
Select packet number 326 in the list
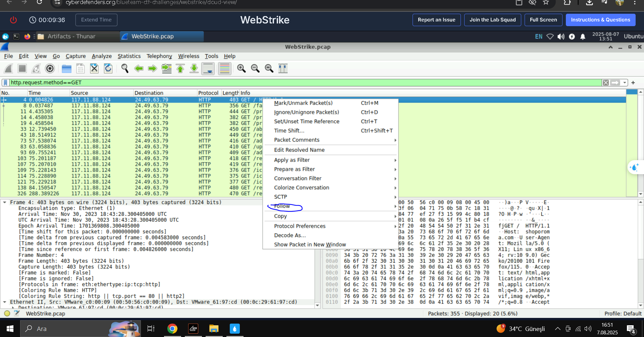(x=313, y=194)
